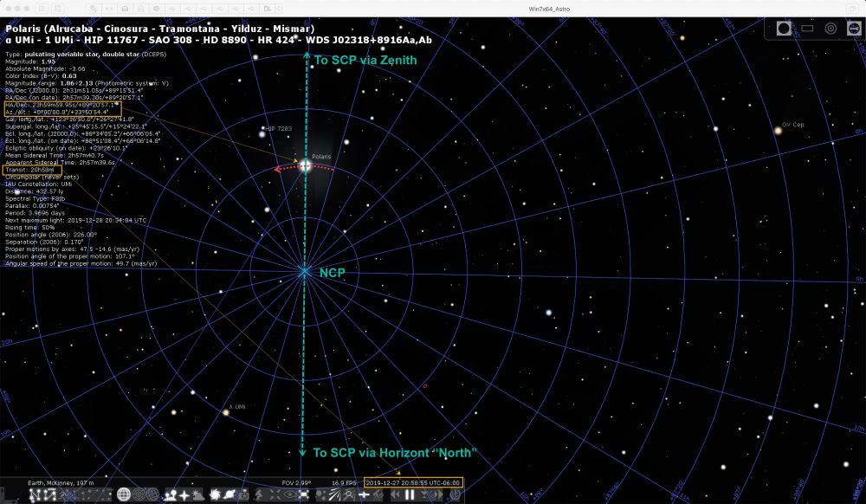Pause the time flow
The width and height of the screenshot is (866, 504).
(x=410, y=494)
